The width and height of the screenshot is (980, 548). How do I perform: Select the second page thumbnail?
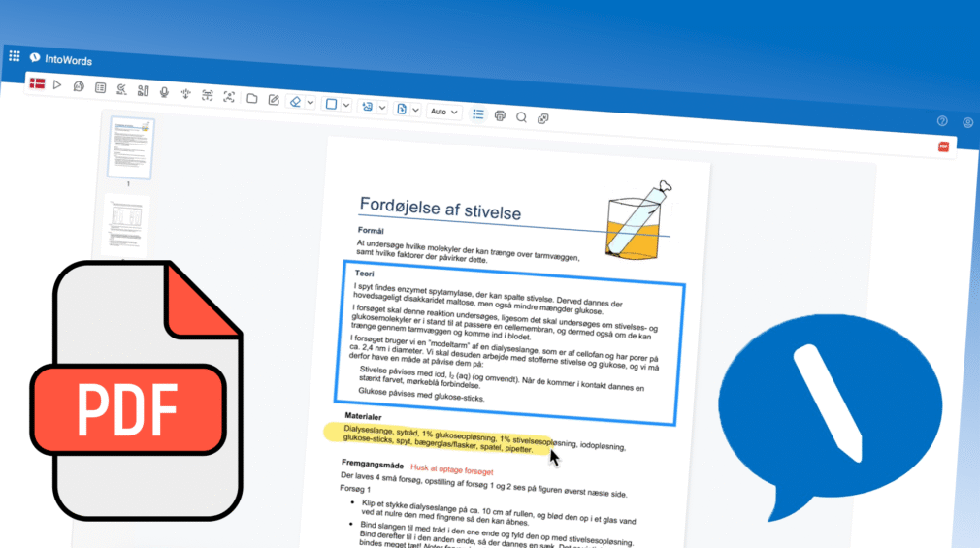[126, 225]
